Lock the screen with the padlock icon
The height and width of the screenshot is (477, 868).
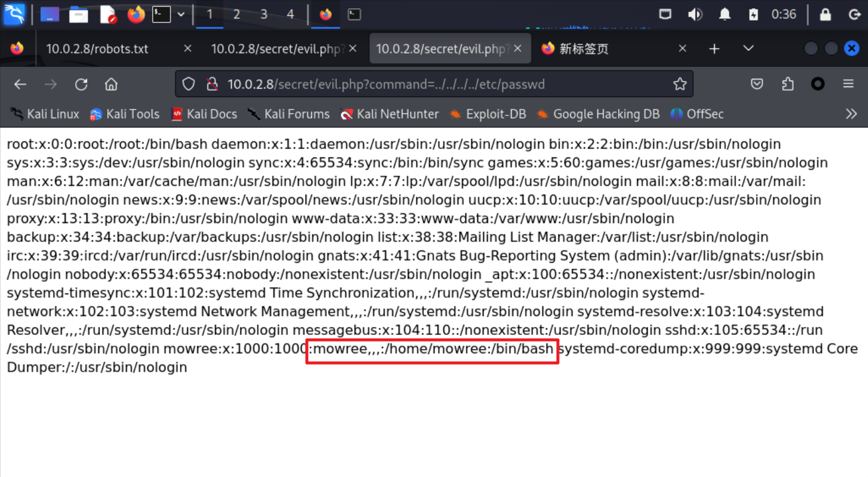pyautogui.click(x=825, y=14)
